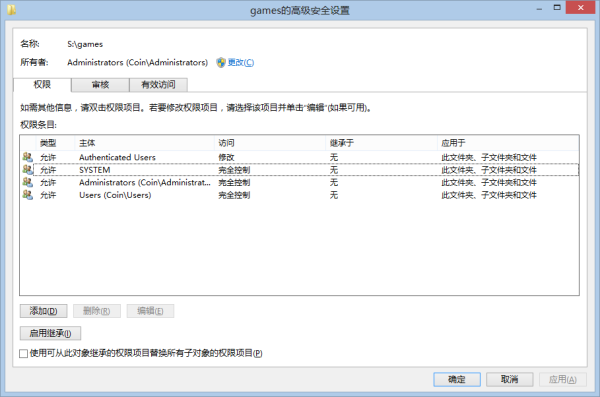Click the folder icon in the title bar
600x397 pixels.
[x=11, y=10]
